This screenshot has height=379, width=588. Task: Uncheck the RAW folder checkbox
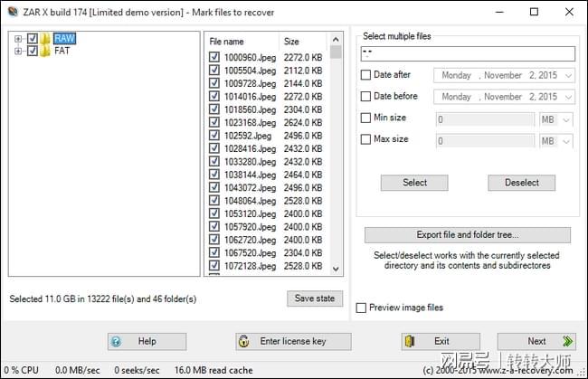(x=33, y=38)
